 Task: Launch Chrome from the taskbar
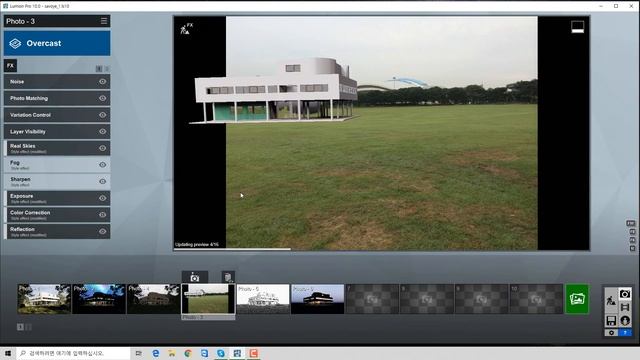click(x=188, y=353)
